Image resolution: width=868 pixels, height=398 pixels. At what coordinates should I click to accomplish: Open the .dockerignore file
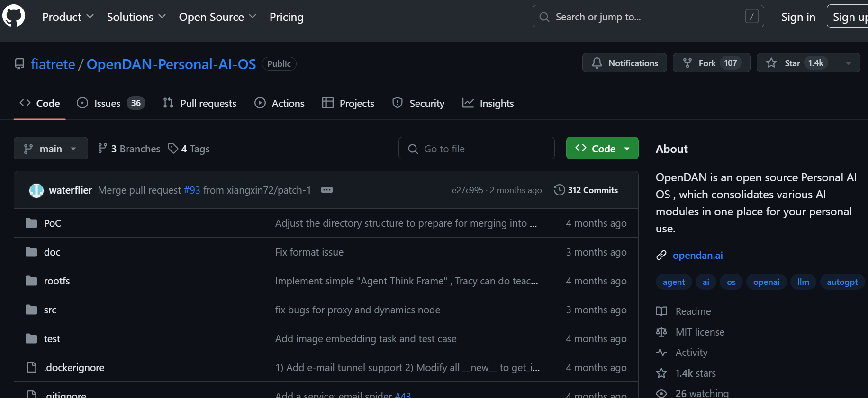(74, 367)
